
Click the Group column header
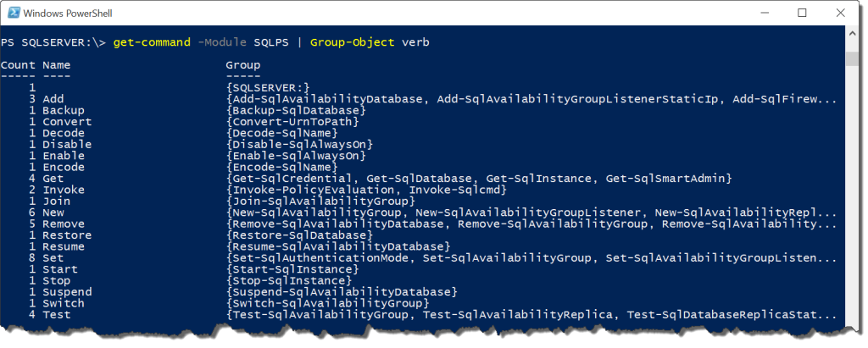point(243,65)
